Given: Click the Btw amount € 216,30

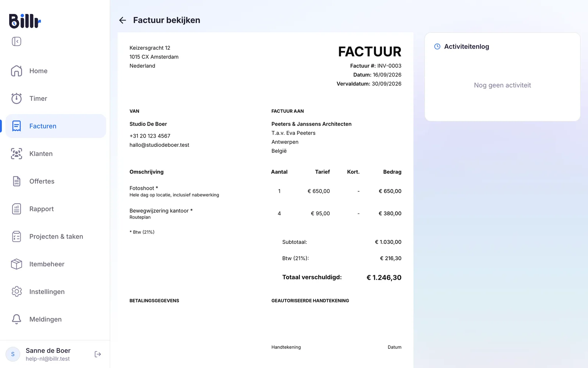Looking at the screenshot, I should pyautogui.click(x=391, y=258).
